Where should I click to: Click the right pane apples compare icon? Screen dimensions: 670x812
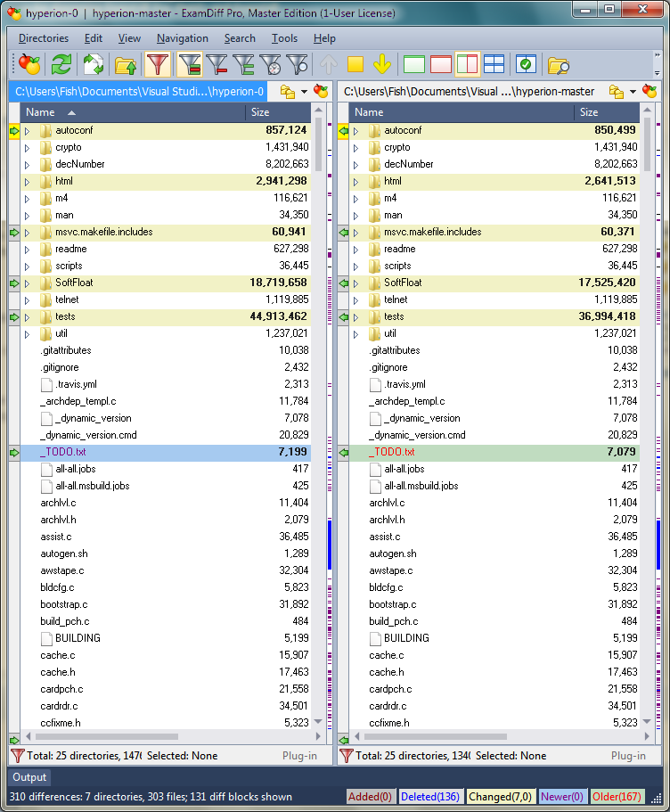click(x=650, y=92)
